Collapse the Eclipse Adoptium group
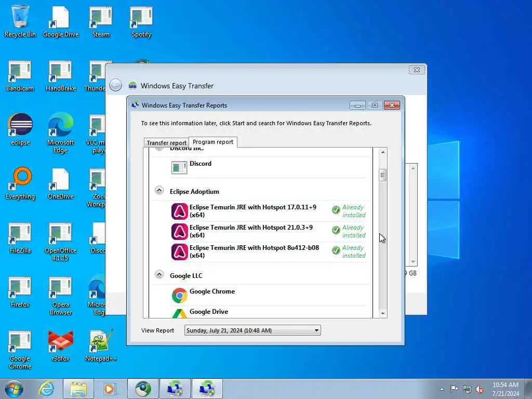 159,190
